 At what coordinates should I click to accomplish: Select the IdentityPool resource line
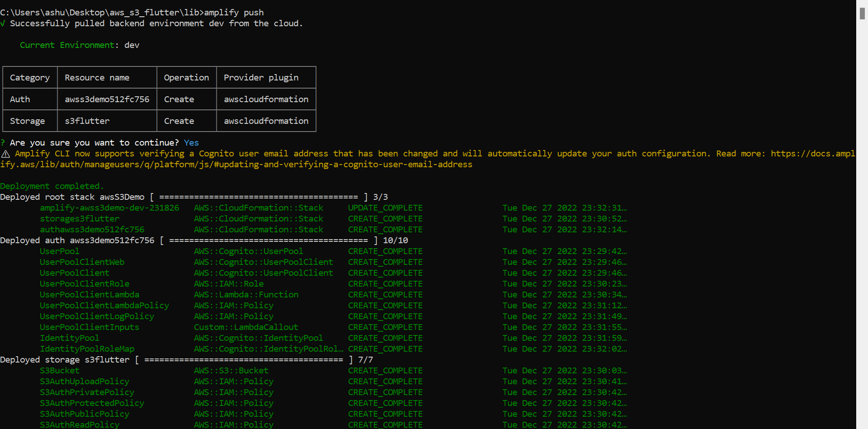tap(69, 338)
